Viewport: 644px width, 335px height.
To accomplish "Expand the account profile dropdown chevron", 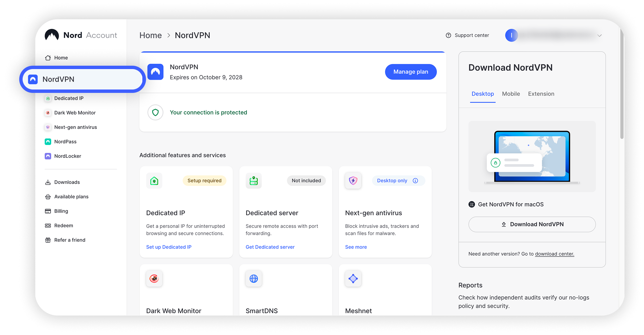I will coord(599,36).
